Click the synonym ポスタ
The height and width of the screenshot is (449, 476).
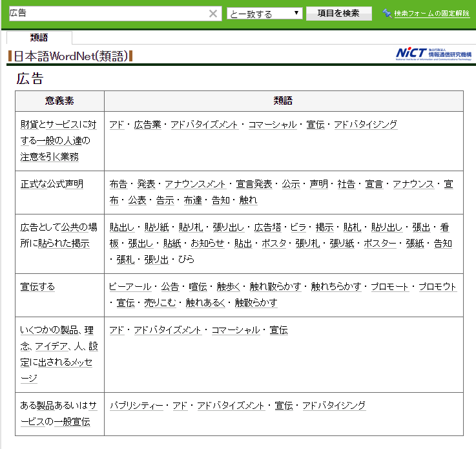click(x=274, y=243)
